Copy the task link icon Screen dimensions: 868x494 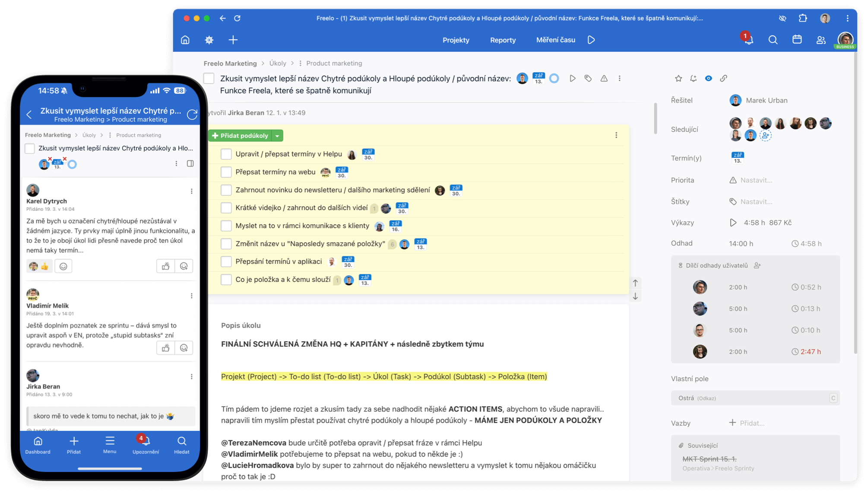(724, 78)
